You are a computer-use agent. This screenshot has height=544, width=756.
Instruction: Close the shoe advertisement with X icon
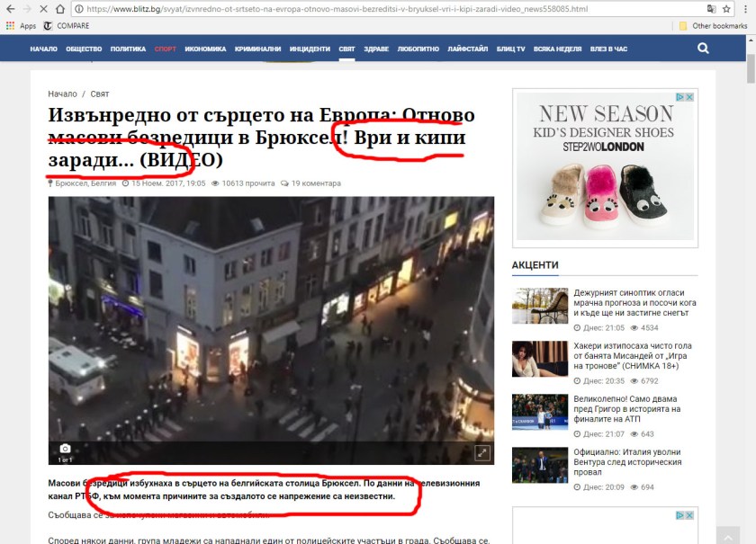click(690, 97)
